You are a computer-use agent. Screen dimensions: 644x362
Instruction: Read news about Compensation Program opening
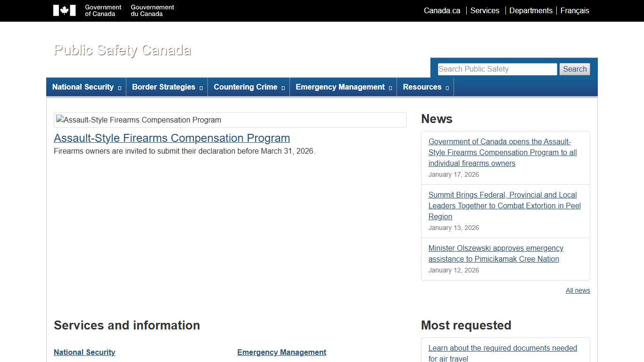click(x=502, y=152)
